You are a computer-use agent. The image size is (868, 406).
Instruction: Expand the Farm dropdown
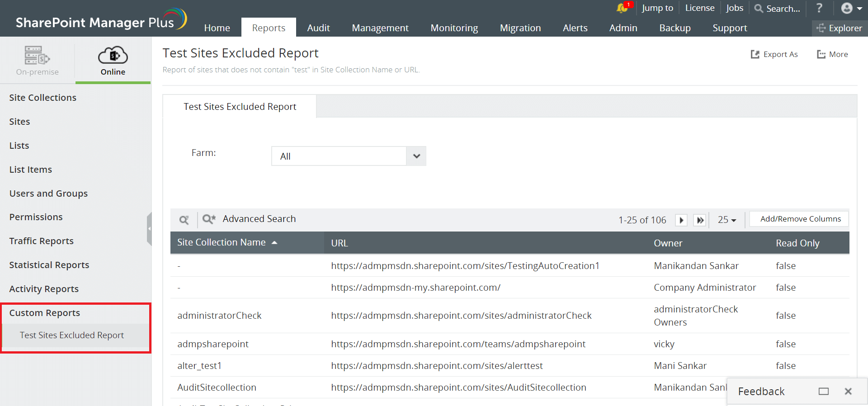point(416,156)
